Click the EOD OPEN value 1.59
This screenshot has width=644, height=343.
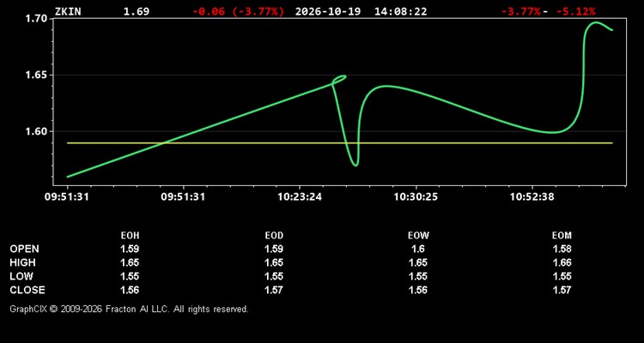274,249
